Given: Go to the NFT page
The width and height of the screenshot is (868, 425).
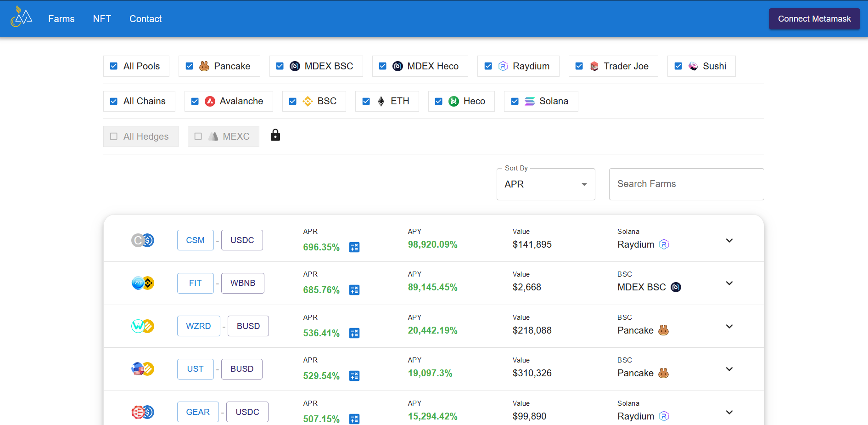Looking at the screenshot, I should (x=102, y=19).
